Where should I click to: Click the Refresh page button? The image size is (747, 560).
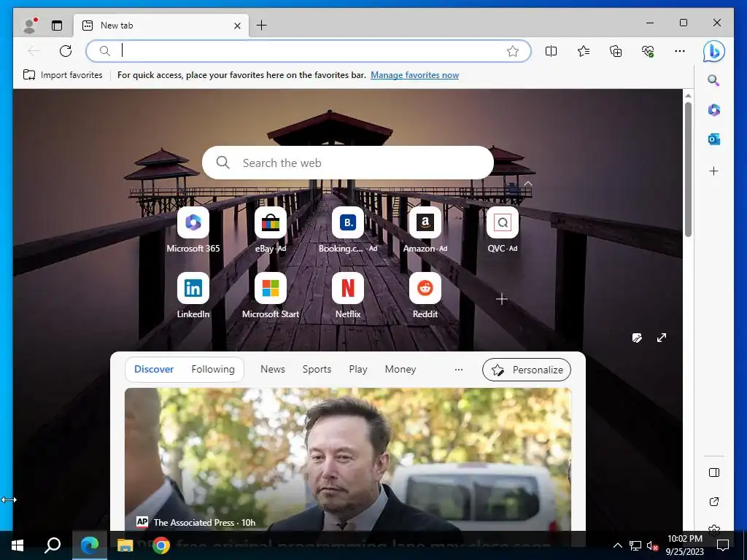(x=66, y=51)
